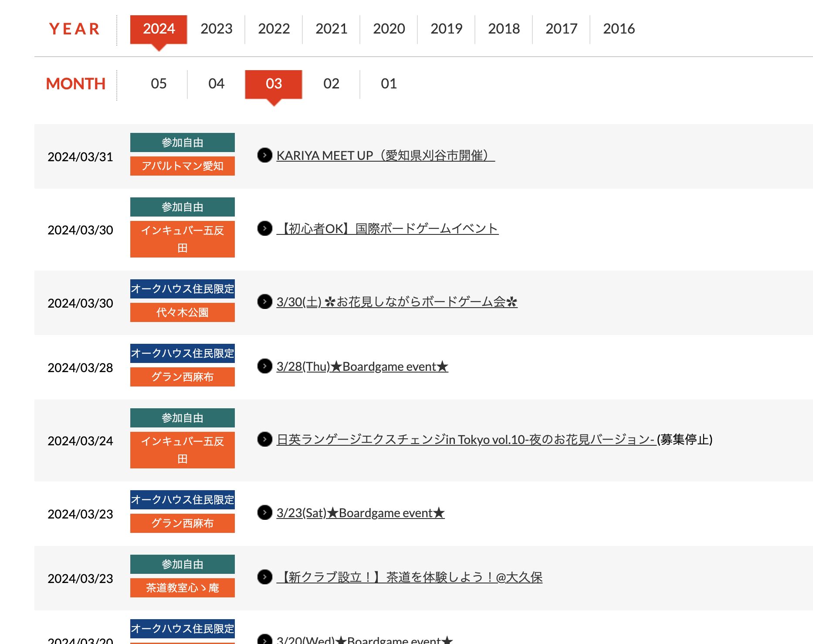Click グラン西麻布 tag on 03/23 row

tap(183, 523)
